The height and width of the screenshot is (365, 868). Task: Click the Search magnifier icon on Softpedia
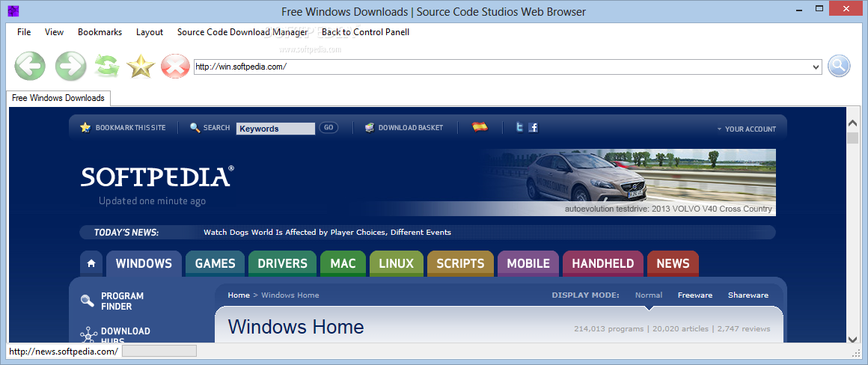click(195, 127)
